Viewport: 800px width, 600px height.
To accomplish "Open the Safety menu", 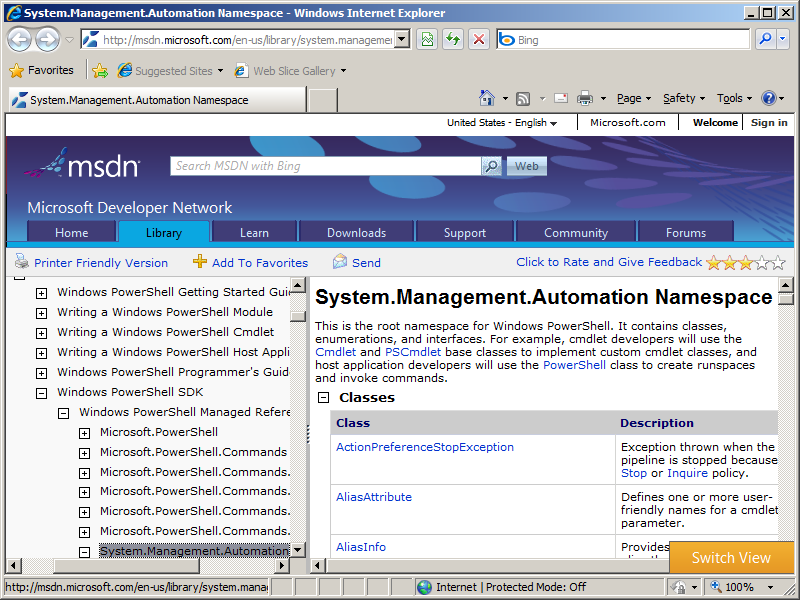I will [684, 98].
